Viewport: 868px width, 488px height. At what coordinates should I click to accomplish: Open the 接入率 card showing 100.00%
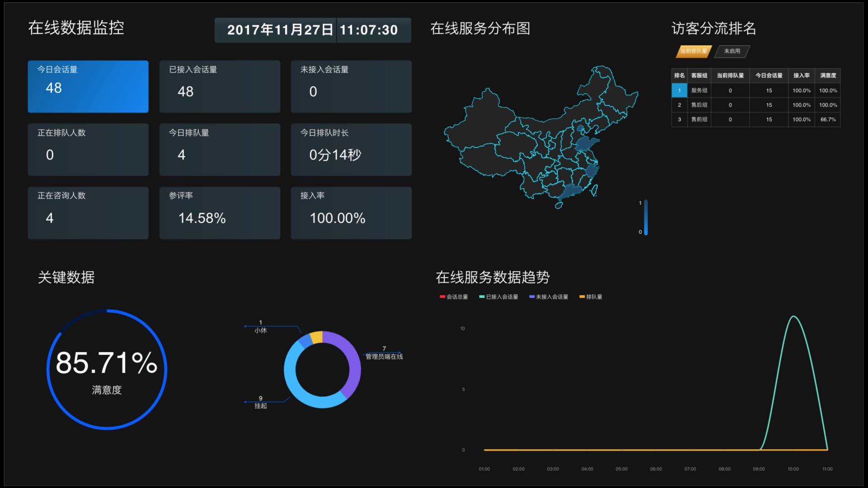[x=351, y=213]
